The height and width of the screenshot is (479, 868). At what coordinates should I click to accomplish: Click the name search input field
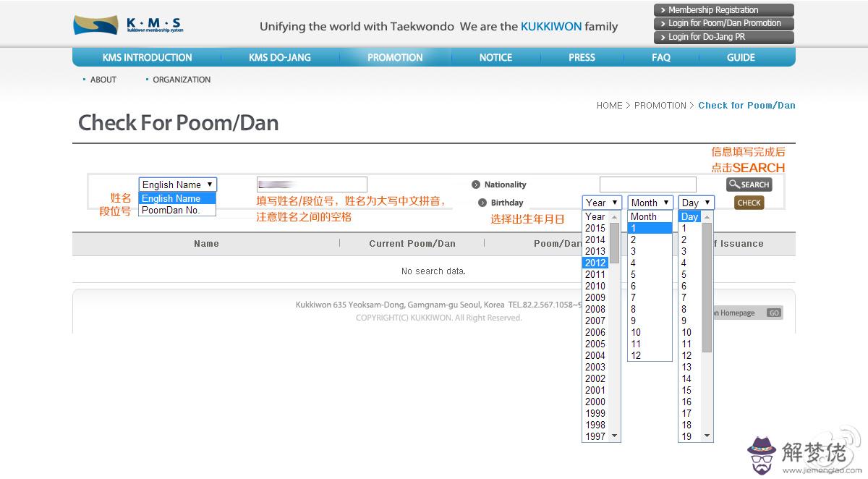312,185
